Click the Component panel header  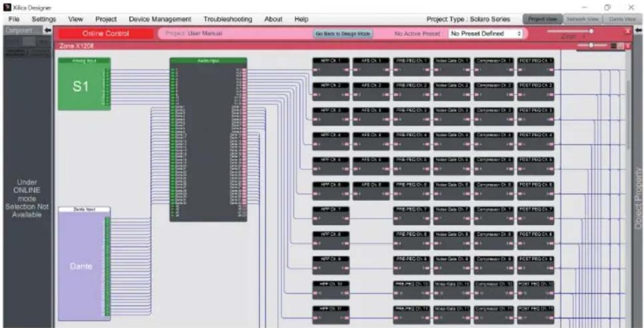pos(23,31)
